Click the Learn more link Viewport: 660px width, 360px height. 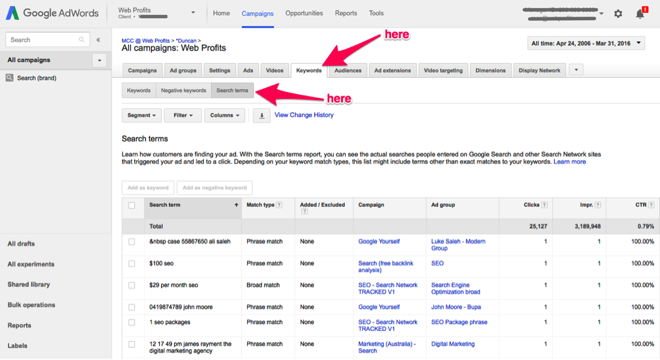coord(570,162)
